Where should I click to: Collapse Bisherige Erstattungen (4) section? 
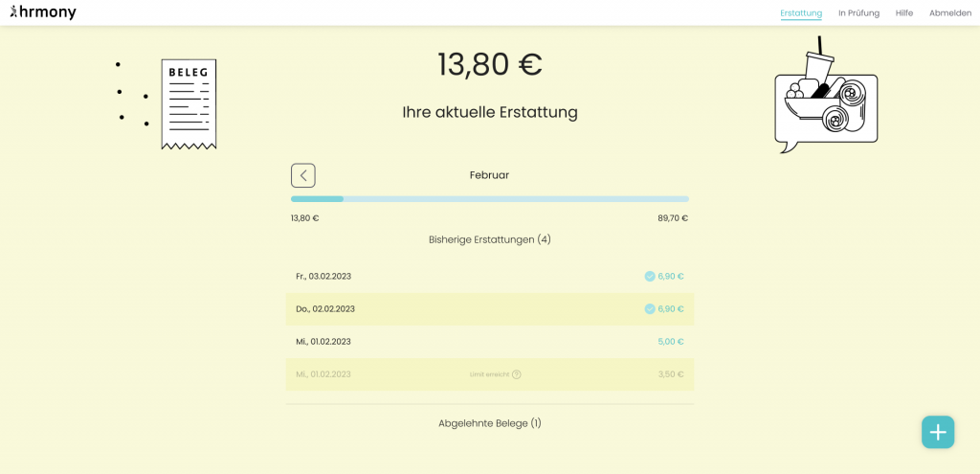pyautogui.click(x=489, y=239)
